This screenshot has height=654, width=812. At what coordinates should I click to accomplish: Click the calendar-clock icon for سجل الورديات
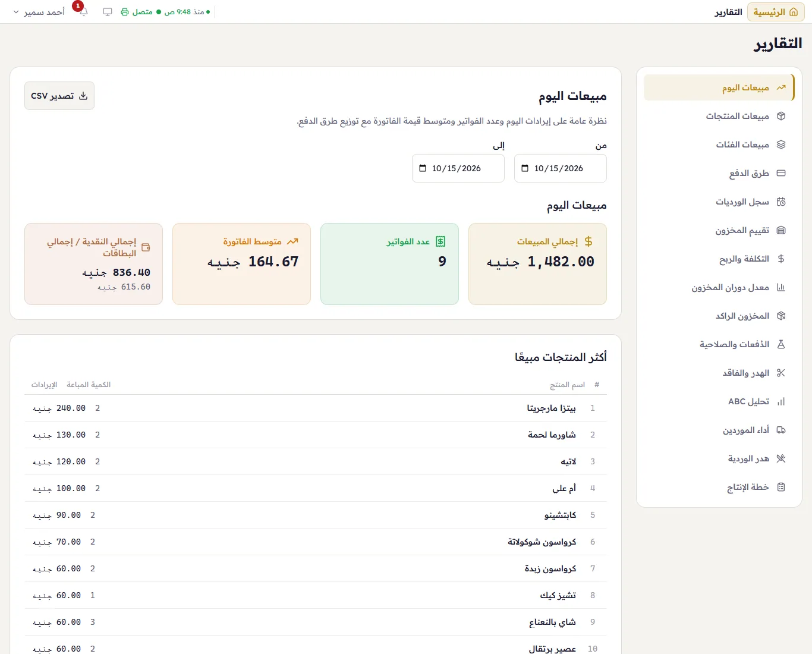(781, 202)
